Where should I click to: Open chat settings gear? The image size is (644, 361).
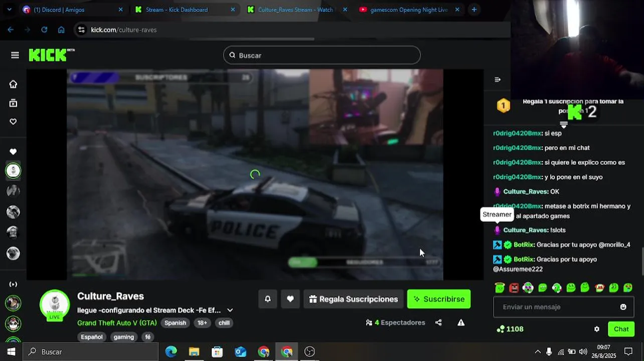click(596, 329)
